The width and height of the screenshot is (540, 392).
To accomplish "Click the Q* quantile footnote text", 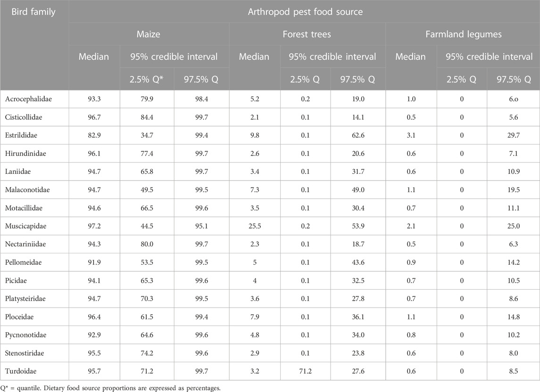I will (x=110, y=388).
